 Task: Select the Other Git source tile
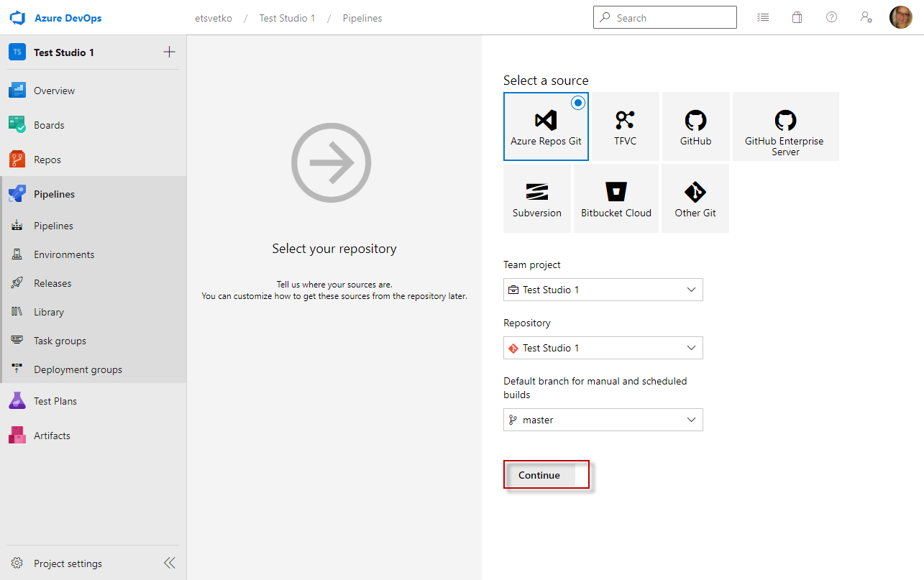[x=695, y=198]
